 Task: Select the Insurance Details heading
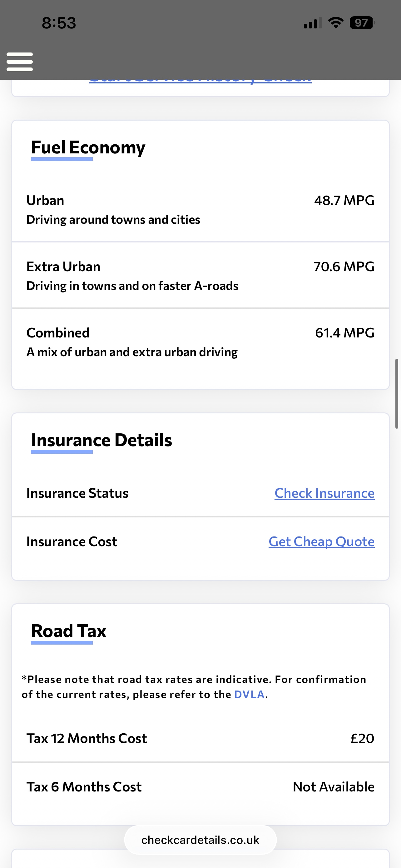[101, 440]
